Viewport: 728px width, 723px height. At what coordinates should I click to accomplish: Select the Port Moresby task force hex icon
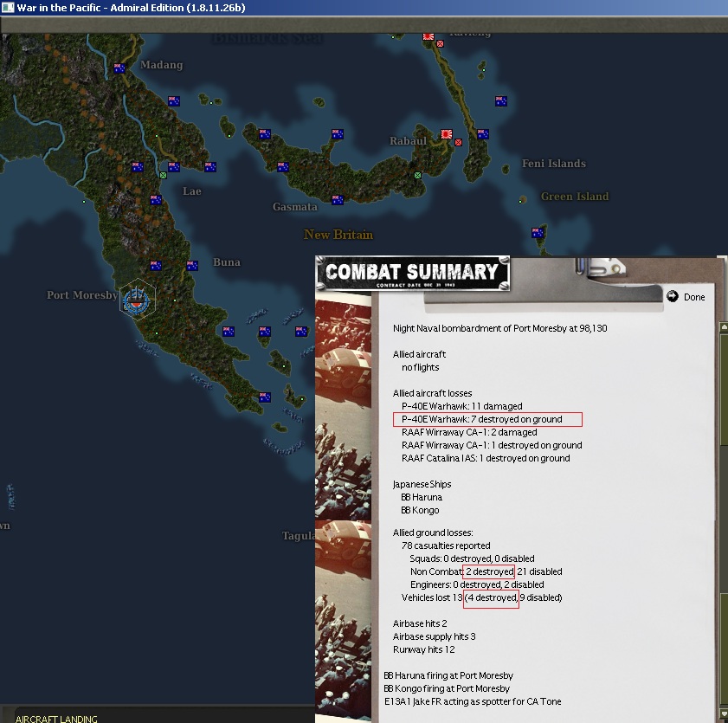(137, 300)
